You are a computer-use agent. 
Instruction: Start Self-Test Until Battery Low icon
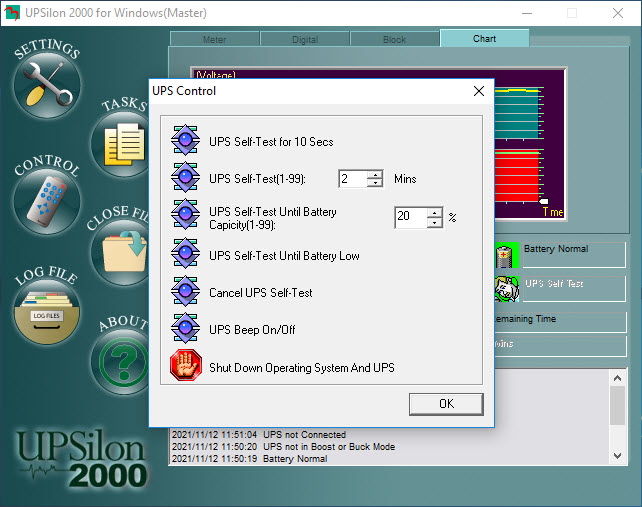tap(185, 253)
